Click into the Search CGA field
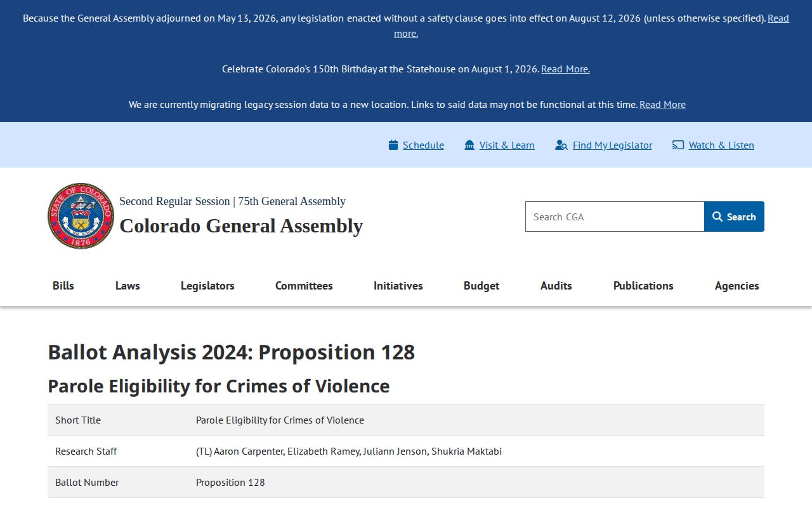 click(x=615, y=217)
